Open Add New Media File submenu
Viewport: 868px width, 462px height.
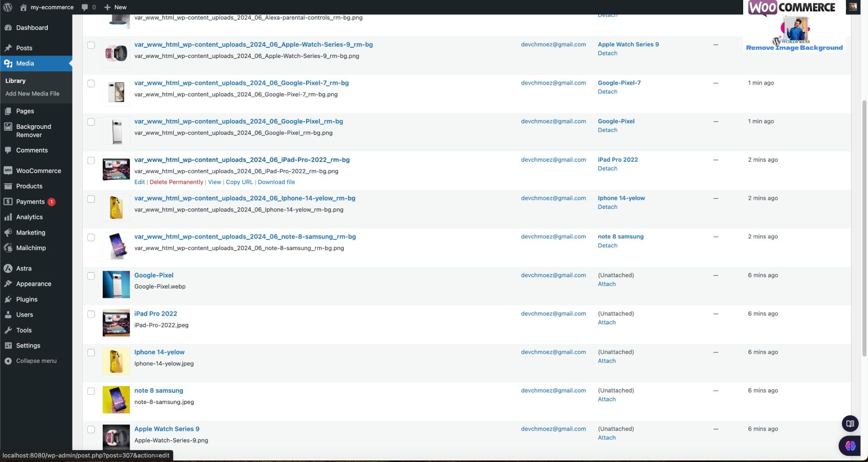[32, 93]
